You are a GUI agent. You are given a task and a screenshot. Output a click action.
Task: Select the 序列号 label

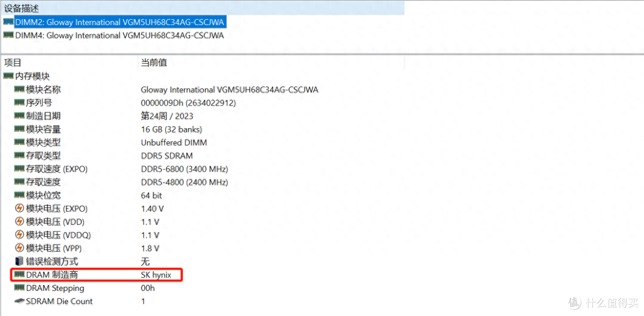[x=39, y=103]
